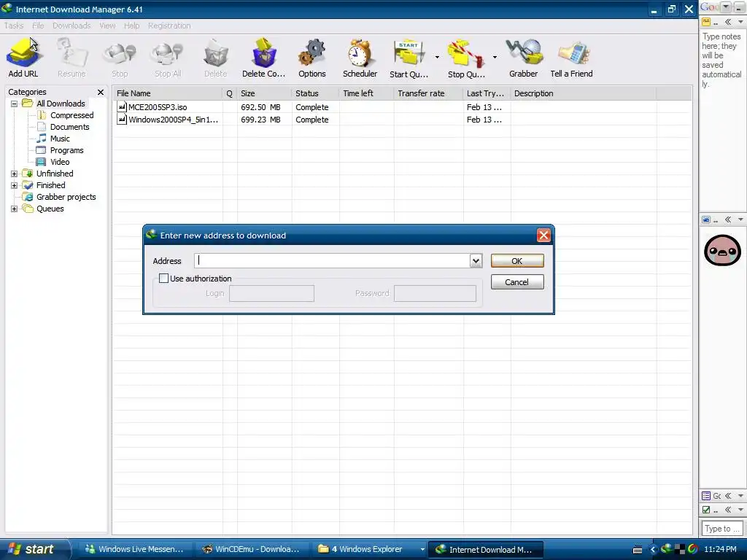Sort by the Description column header
Screen dimensions: 747x560
click(583, 93)
